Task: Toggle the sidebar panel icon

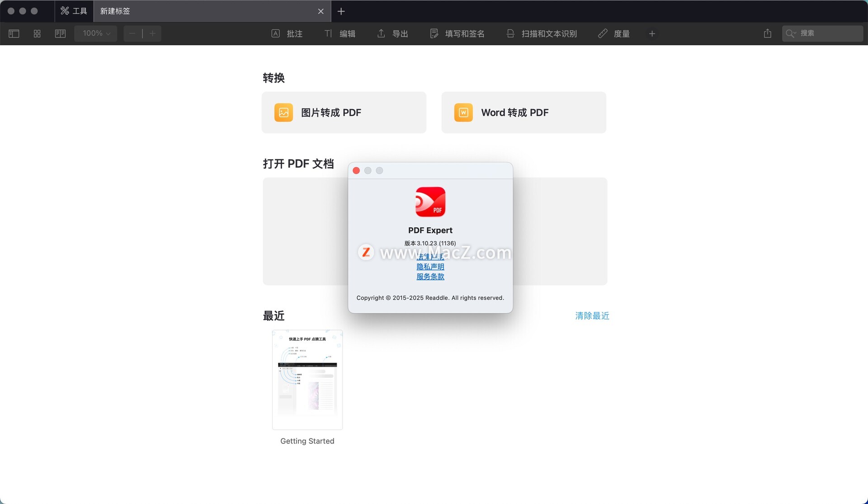Action: pyautogui.click(x=14, y=33)
